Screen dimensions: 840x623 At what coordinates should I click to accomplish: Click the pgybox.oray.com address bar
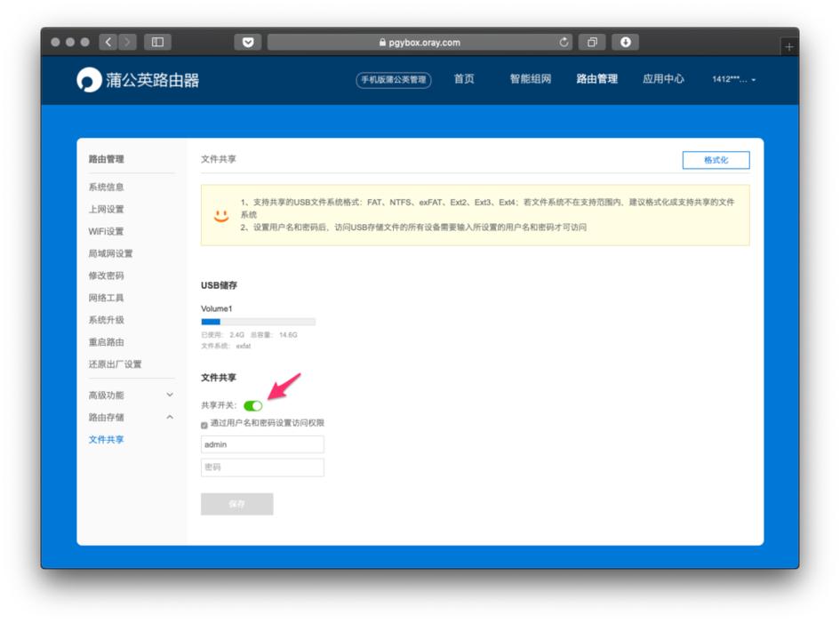pos(420,42)
